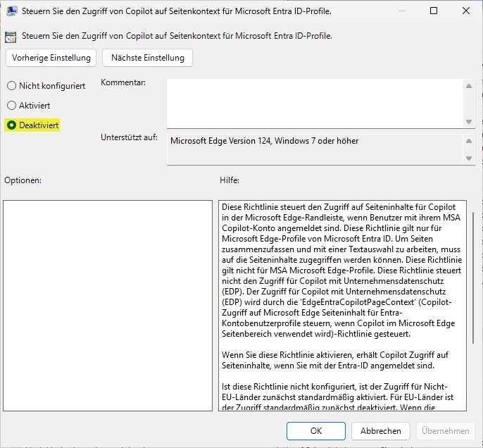Screen dimensions: 483x448
Task: Click the Kommentar box scroll-down arrow
Action: (x=469, y=122)
